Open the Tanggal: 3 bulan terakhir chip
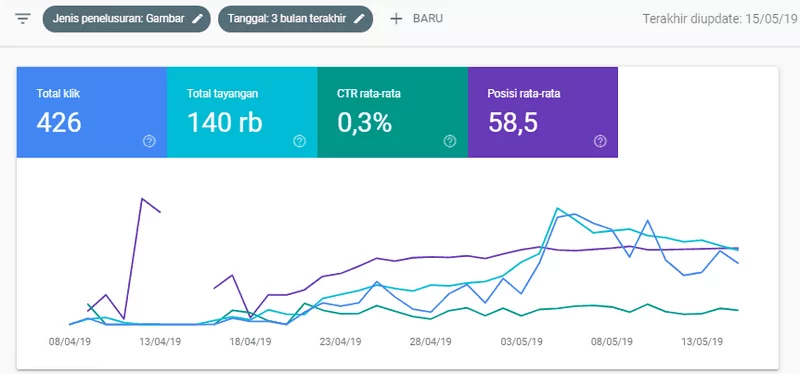The image size is (800, 374). 295,19
